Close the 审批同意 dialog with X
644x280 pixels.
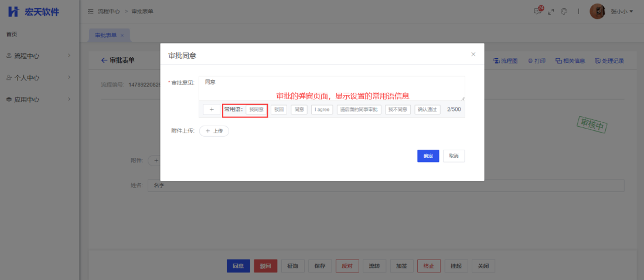coord(473,54)
